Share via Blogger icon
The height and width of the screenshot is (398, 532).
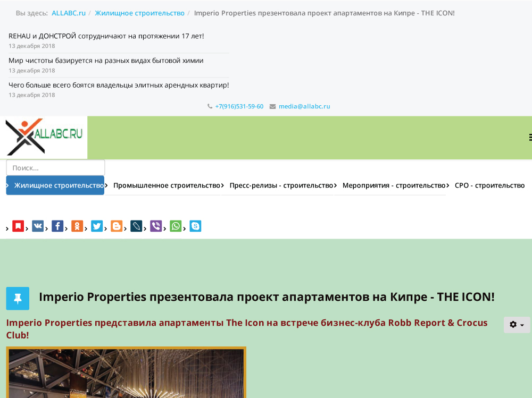point(117,226)
